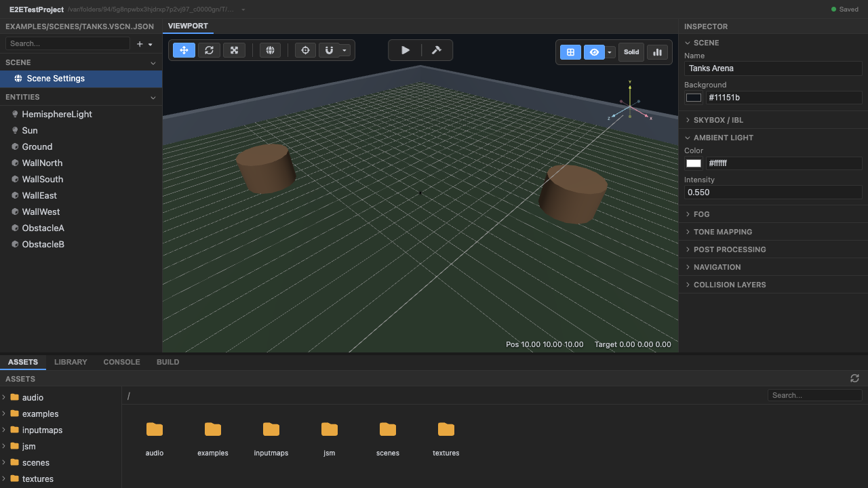Switch to the CONSOLE tab
This screenshot has width=868, height=488.
(121, 362)
